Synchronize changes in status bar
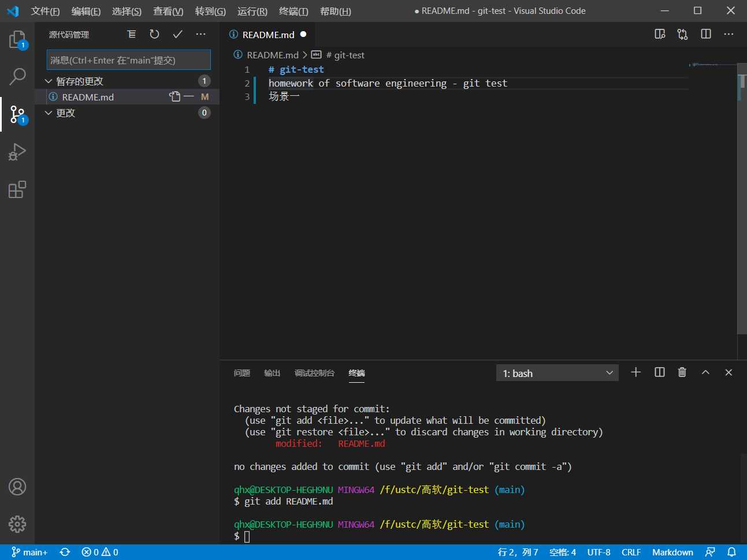 [65, 552]
